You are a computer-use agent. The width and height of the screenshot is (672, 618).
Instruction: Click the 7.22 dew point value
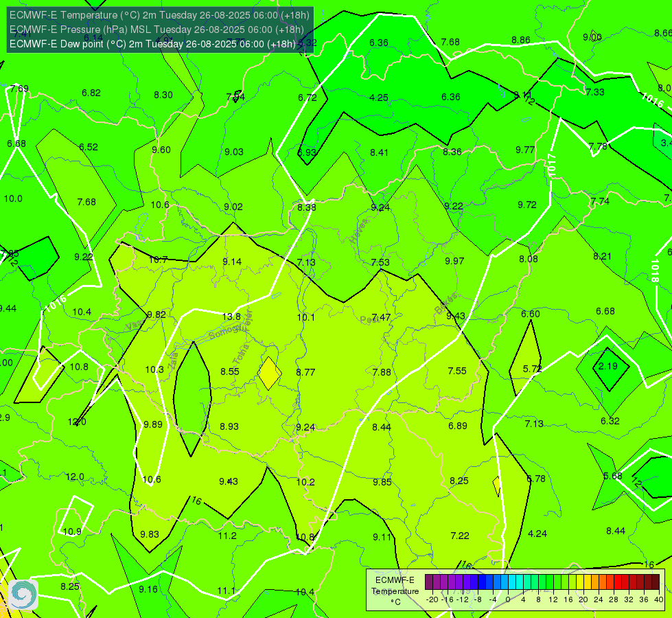click(x=460, y=536)
